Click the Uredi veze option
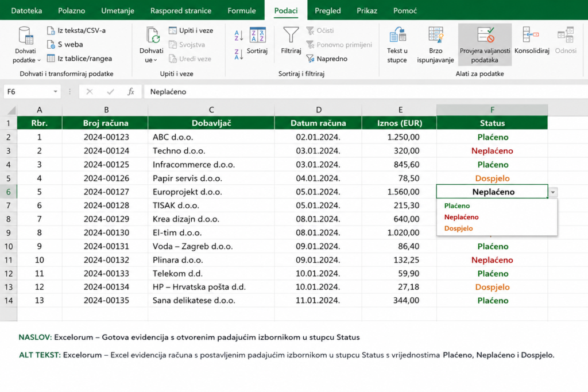The height and width of the screenshot is (392, 588). point(189,59)
